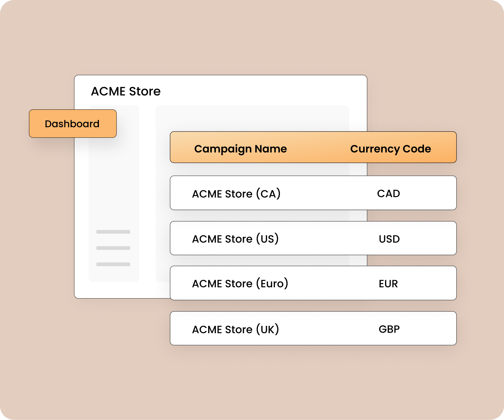This screenshot has height=420, width=504.
Task: Click the EUR currency code
Action: 388,284
